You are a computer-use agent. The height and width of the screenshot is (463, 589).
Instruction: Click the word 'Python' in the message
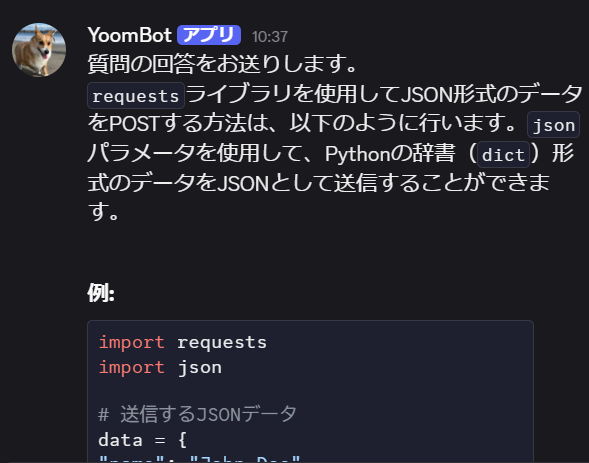click(356, 154)
